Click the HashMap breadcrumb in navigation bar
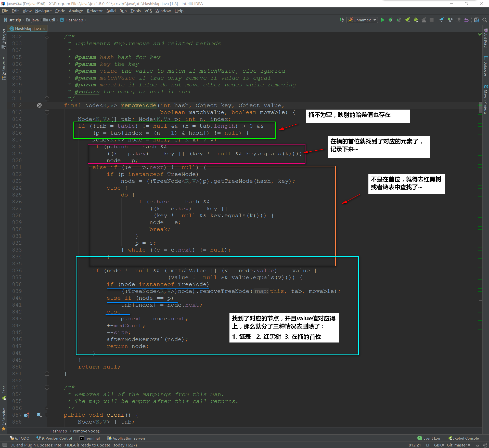This screenshot has width=489, height=448. point(71,20)
